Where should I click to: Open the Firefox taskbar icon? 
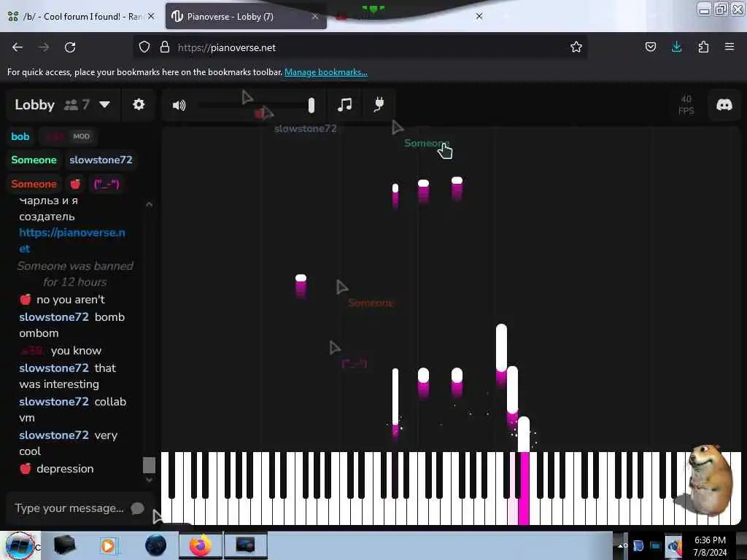201,545
